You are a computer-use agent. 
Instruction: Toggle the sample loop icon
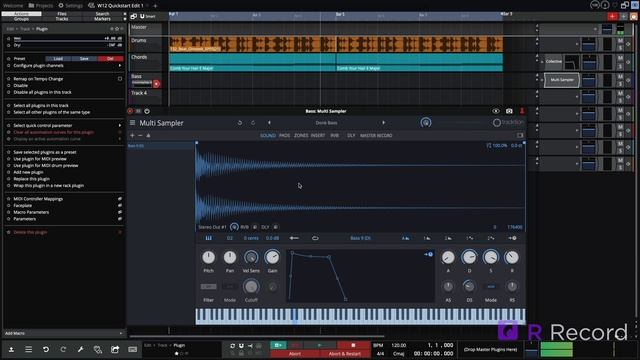coord(315,238)
